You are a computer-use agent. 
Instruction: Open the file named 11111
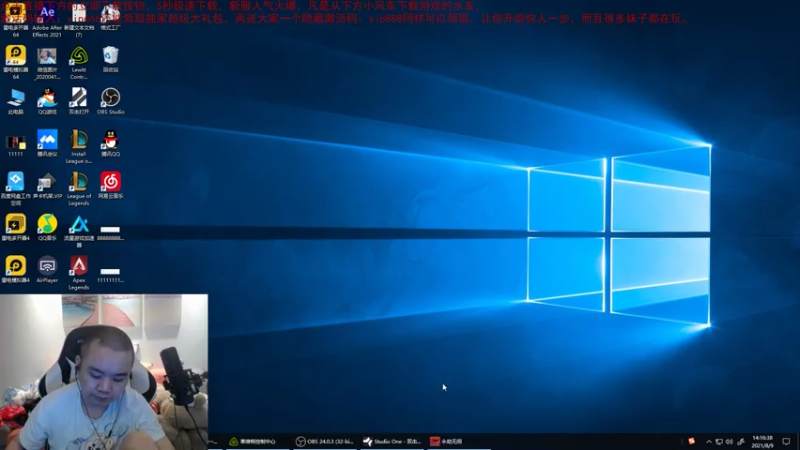(x=16, y=144)
